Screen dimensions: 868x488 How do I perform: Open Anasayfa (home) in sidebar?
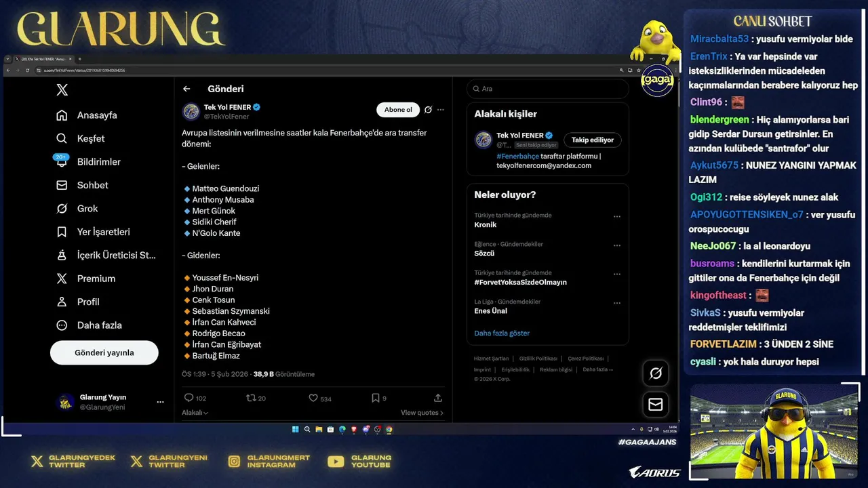[x=86, y=115]
